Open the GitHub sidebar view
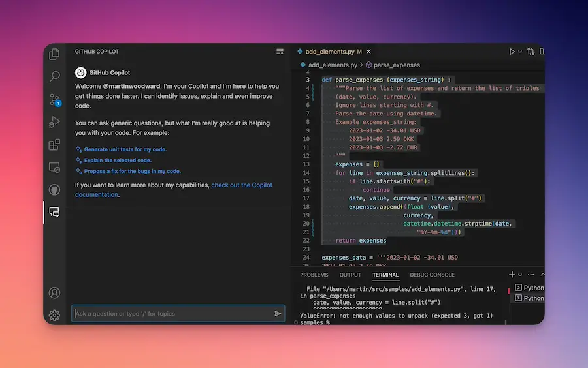This screenshot has height=368, width=588. click(x=54, y=190)
